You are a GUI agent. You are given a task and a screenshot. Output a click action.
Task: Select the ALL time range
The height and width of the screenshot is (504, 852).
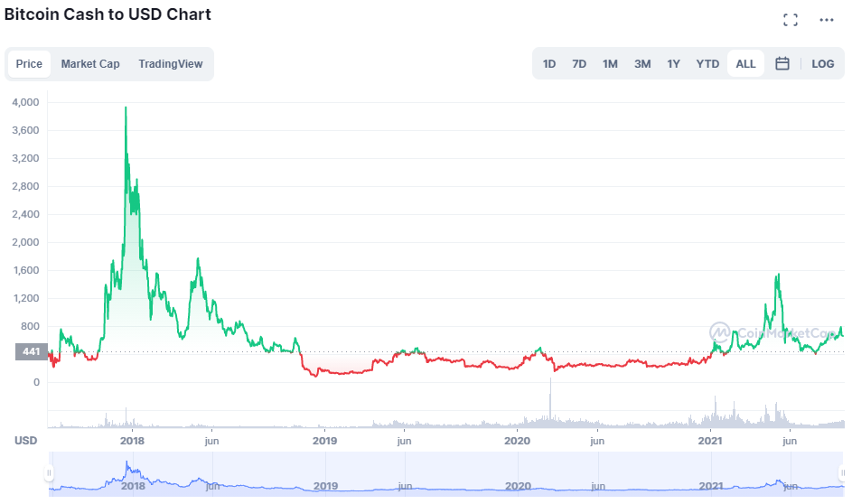[745, 64]
